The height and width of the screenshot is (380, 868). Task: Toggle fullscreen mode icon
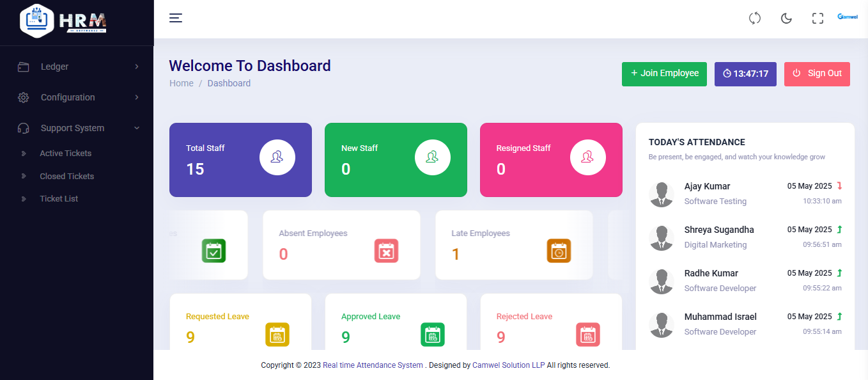point(818,19)
